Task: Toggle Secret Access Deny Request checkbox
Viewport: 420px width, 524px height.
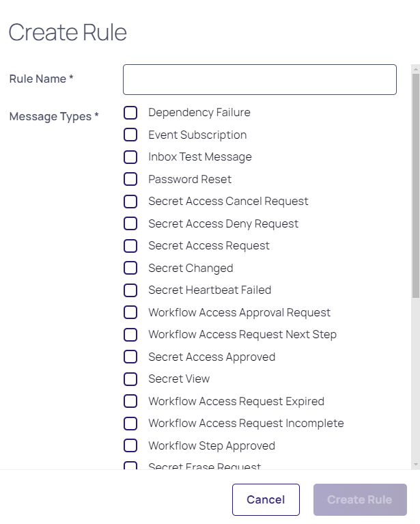Action: pos(130,223)
